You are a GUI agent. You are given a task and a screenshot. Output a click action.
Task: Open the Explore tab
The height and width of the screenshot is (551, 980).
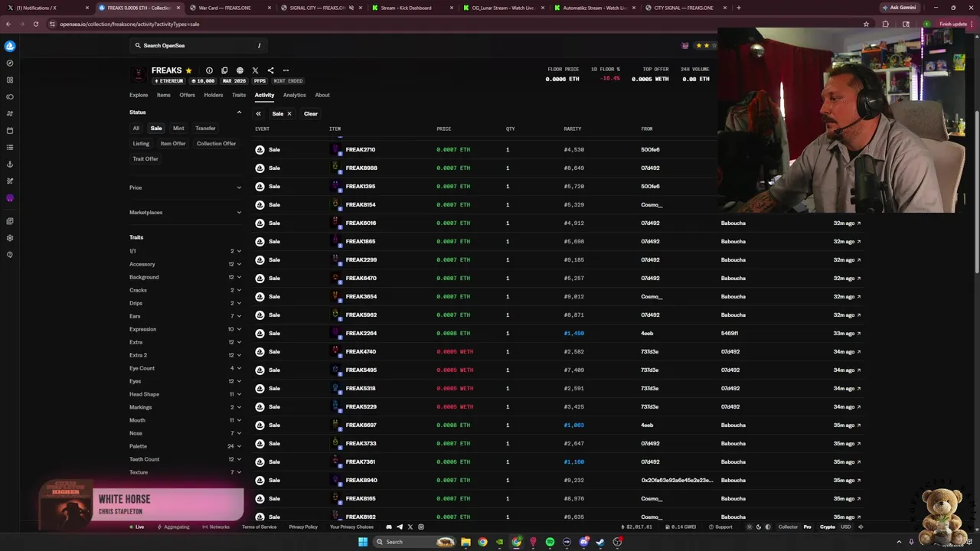point(139,95)
